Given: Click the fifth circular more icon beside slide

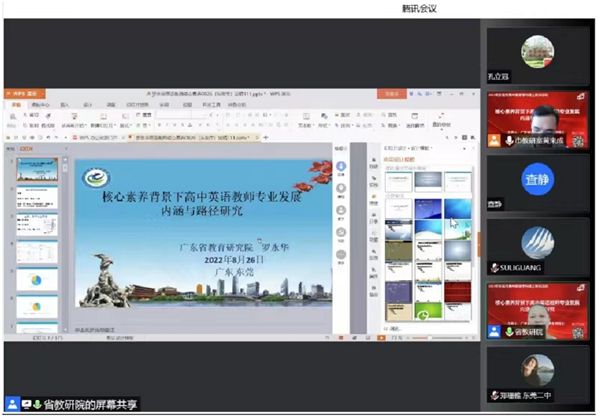Looking at the screenshot, I should click(x=341, y=255).
